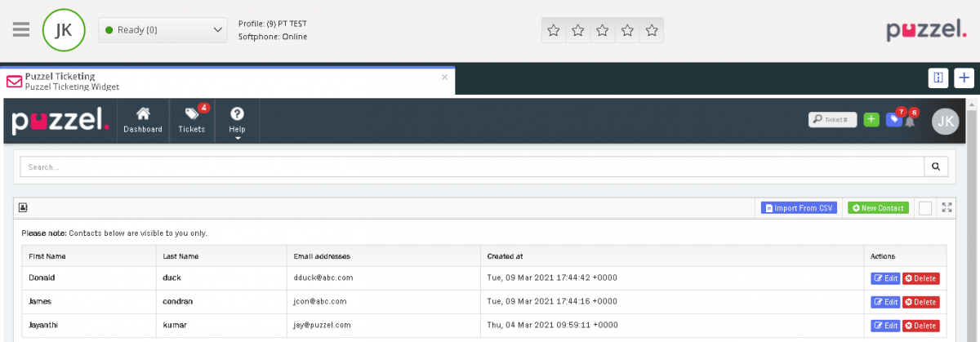
Task: Click the green plus create ticket icon
Action: [871, 120]
